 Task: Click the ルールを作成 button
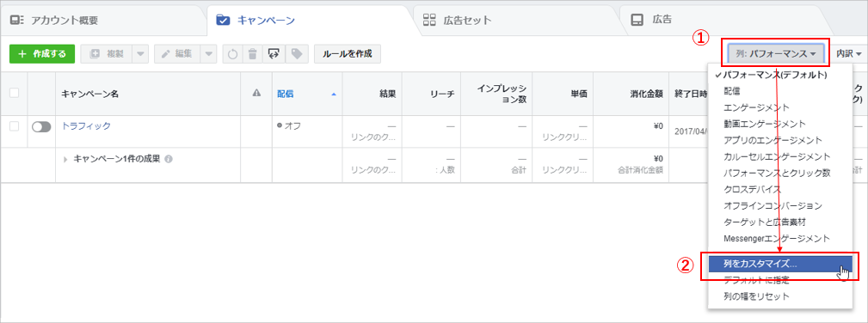coord(348,53)
